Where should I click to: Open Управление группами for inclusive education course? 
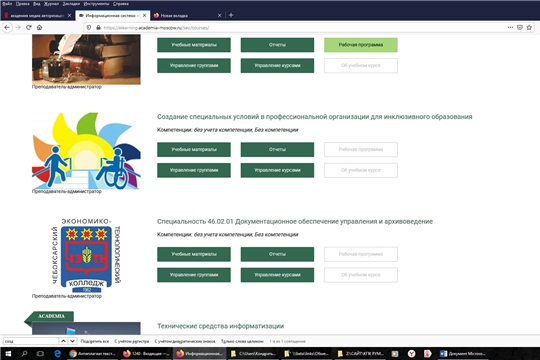194,170
